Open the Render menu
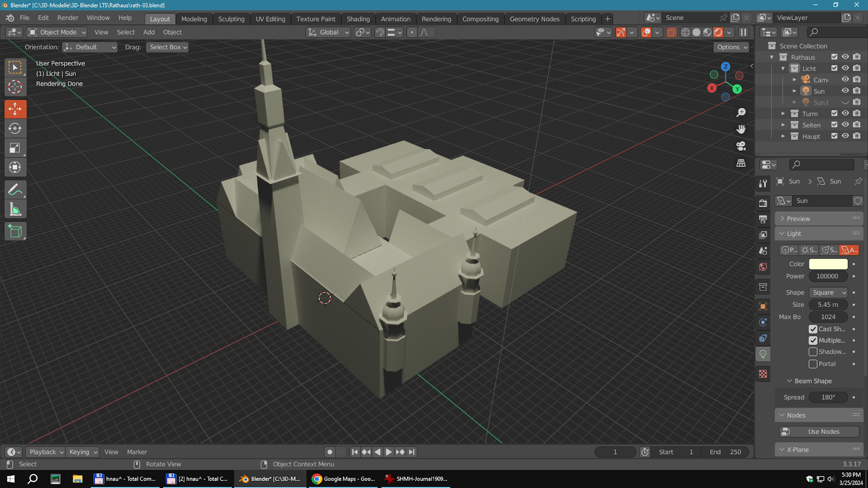The width and height of the screenshot is (868, 488). [x=68, y=18]
